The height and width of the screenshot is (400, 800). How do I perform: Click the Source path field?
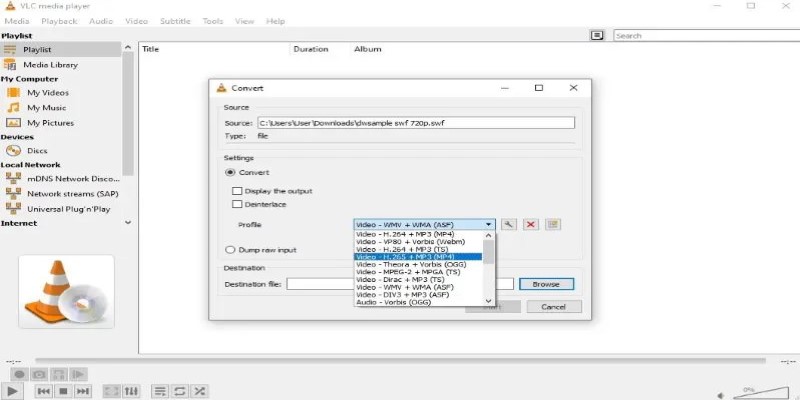(415, 123)
